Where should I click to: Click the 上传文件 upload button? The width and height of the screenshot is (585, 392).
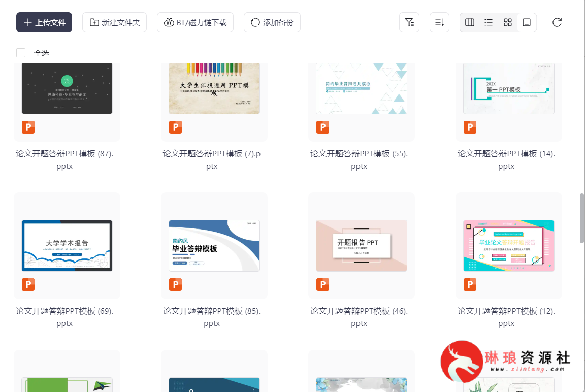[44, 22]
